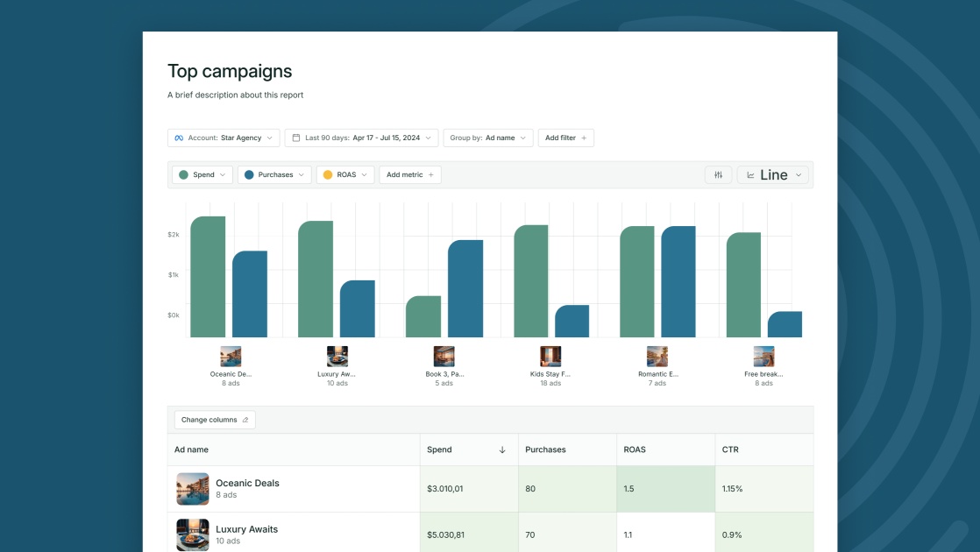
Task: Click the green ROAS color dot
Action: pos(327,174)
